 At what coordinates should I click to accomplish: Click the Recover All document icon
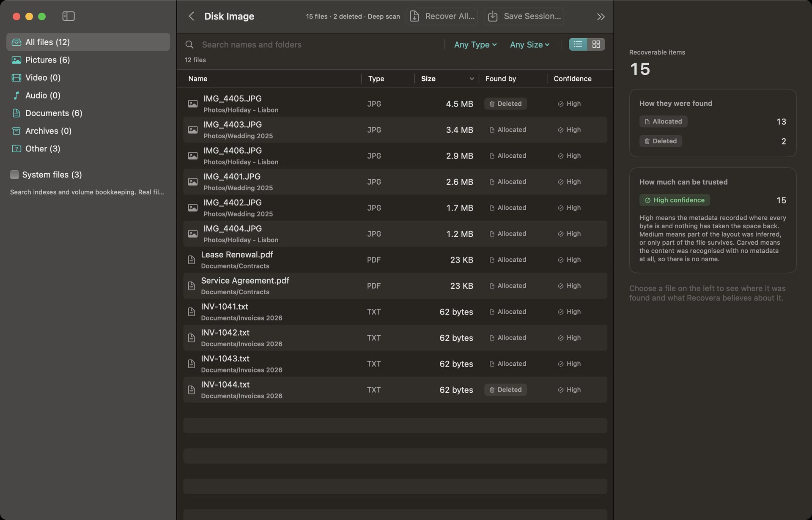pos(414,16)
